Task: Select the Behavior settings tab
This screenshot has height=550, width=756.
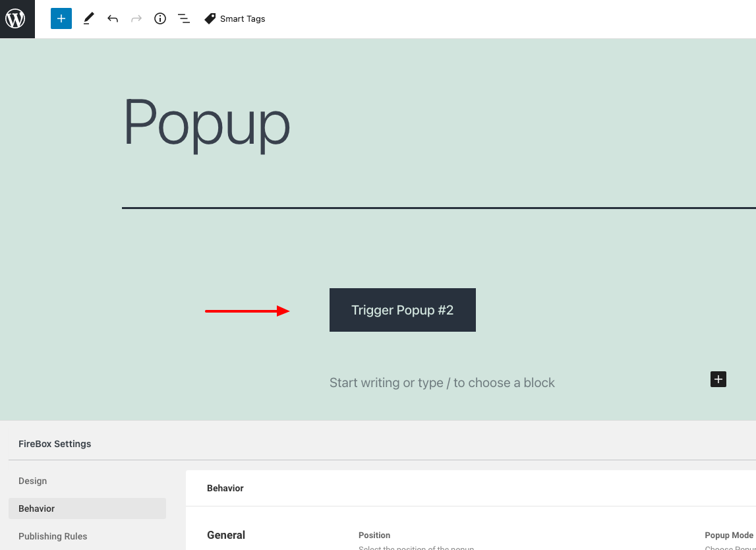Action: pos(87,508)
